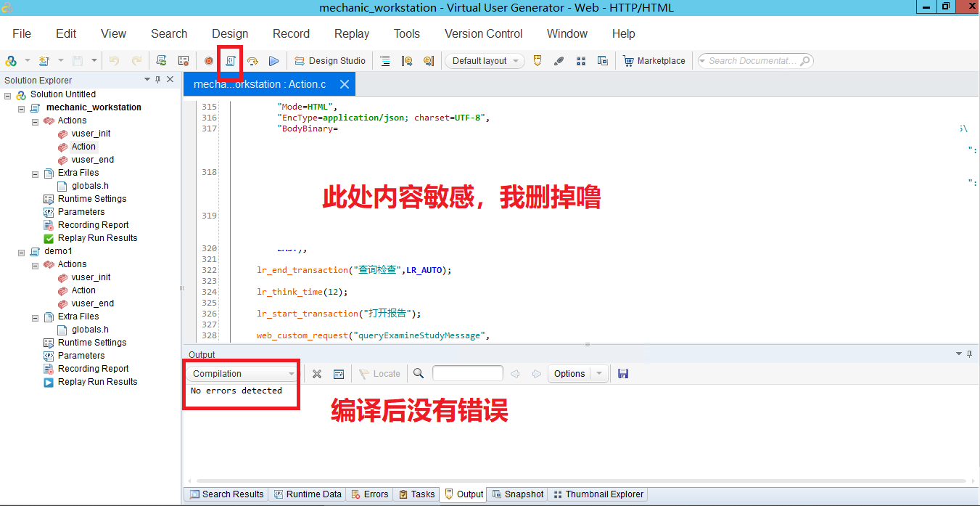Open the Marketplace

point(654,61)
